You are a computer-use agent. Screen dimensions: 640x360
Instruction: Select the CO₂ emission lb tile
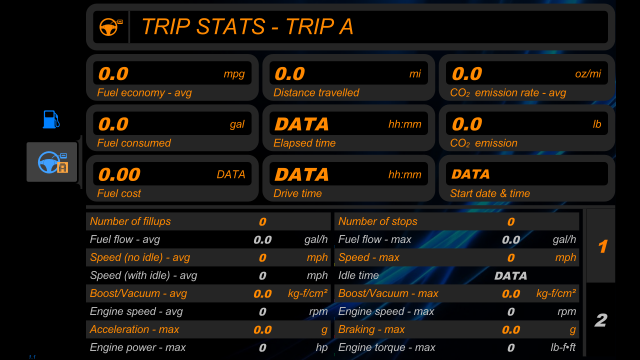tap(527, 128)
